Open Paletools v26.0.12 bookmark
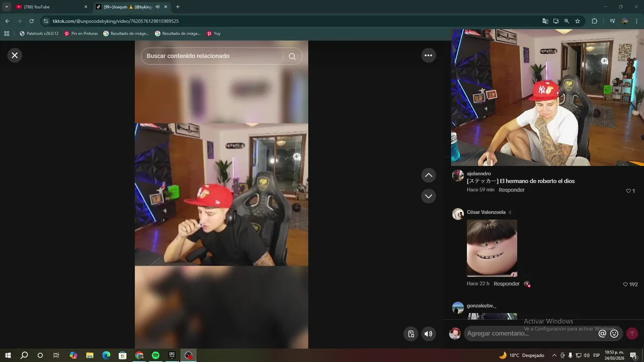The width and height of the screenshot is (644, 362). click(39, 34)
